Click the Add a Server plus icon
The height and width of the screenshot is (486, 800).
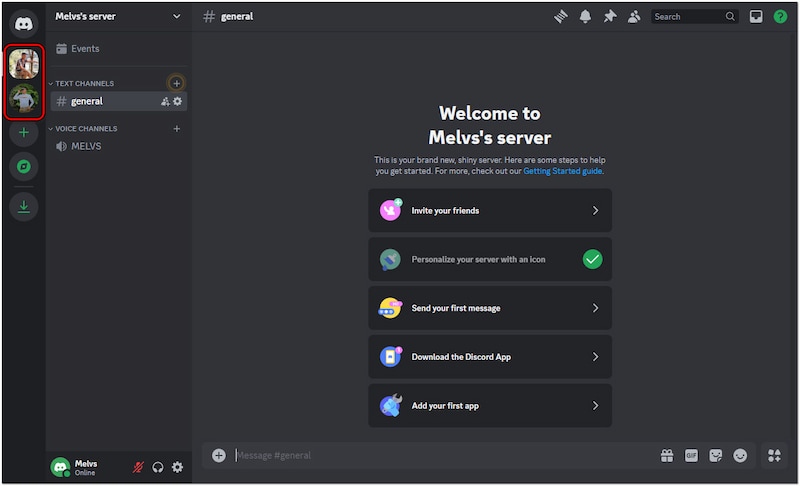pyautogui.click(x=24, y=132)
